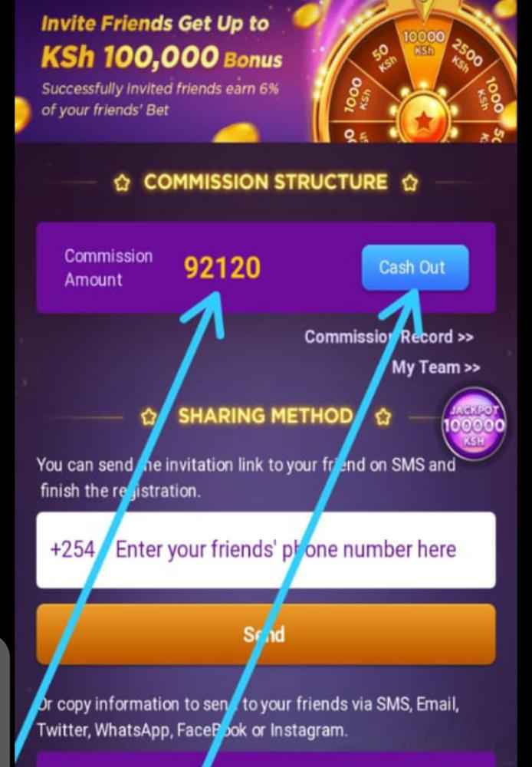Viewport: 532px width, 767px height.
Task: Tap the 2500 KSh wheel segment
Action: point(465,54)
